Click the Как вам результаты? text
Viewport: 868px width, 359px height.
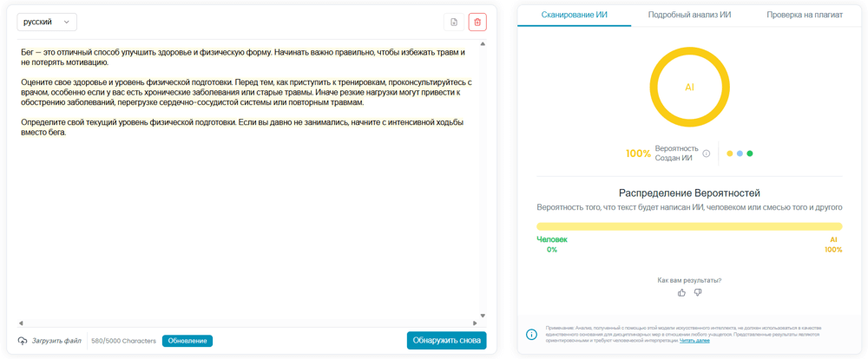[x=689, y=280]
